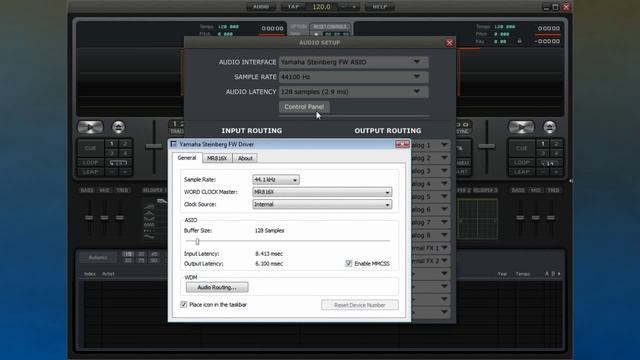Start playback on the right deck

pyautogui.click(x=521, y=127)
